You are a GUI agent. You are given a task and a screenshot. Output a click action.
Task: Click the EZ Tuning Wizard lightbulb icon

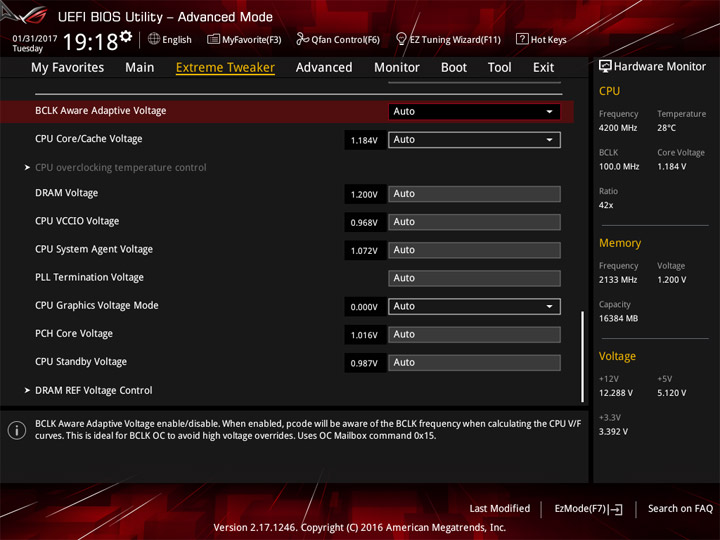pyautogui.click(x=401, y=39)
